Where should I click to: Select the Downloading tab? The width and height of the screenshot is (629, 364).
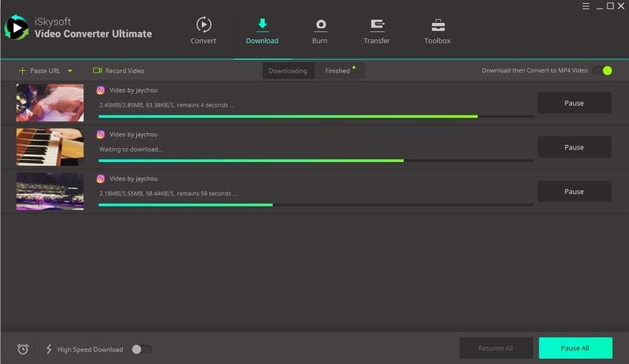coord(288,71)
